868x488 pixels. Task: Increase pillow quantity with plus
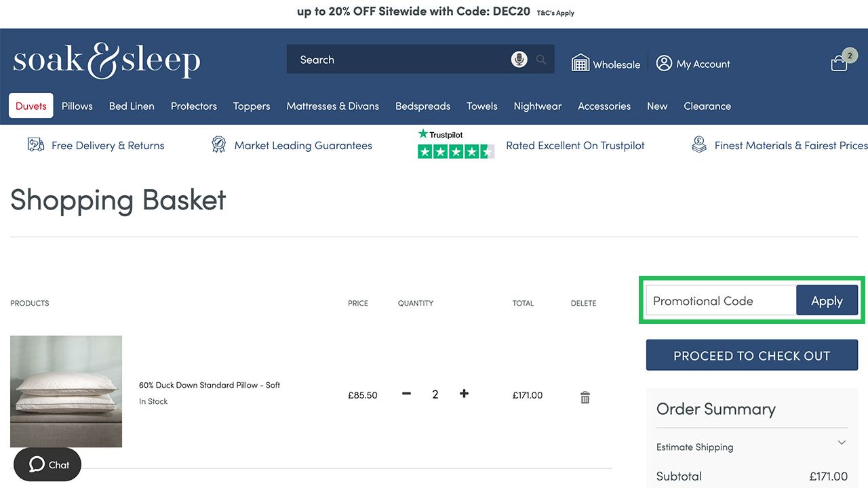tap(464, 394)
